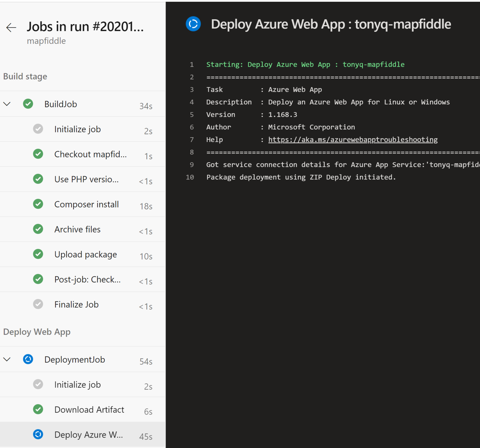Collapse the BuildJob step list
The image size is (480, 448).
click(7, 104)
